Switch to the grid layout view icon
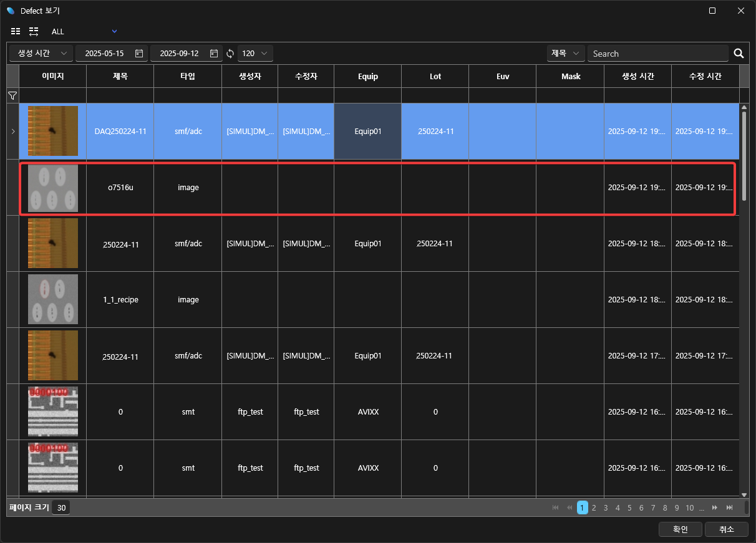 tap(16, 31)
